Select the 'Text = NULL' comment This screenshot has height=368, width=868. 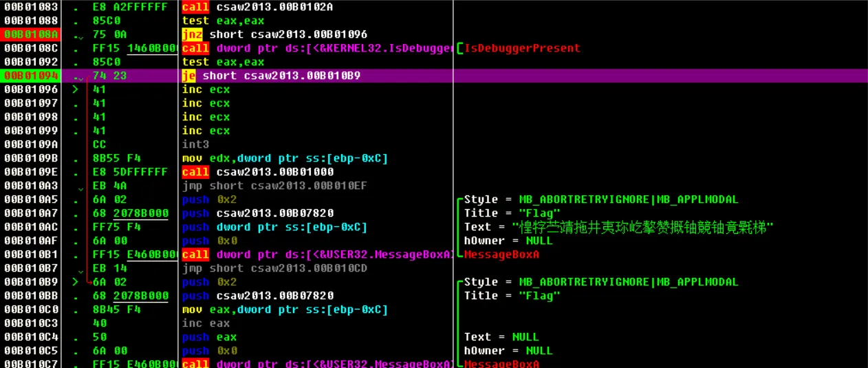pos(501,337)
